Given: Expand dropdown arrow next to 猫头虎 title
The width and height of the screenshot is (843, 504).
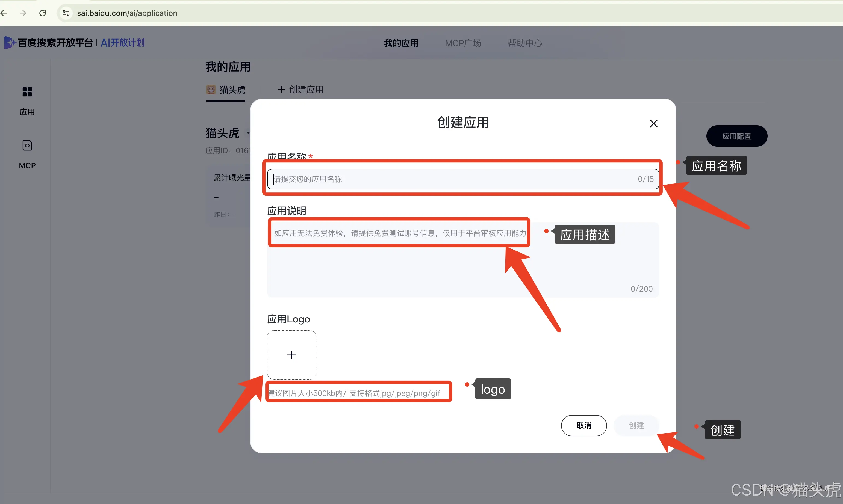Looking at the screenshot, I should pos(248,133).
